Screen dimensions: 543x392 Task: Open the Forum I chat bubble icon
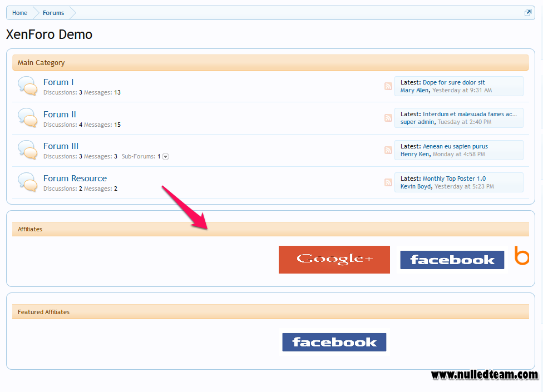coord(28,86)
